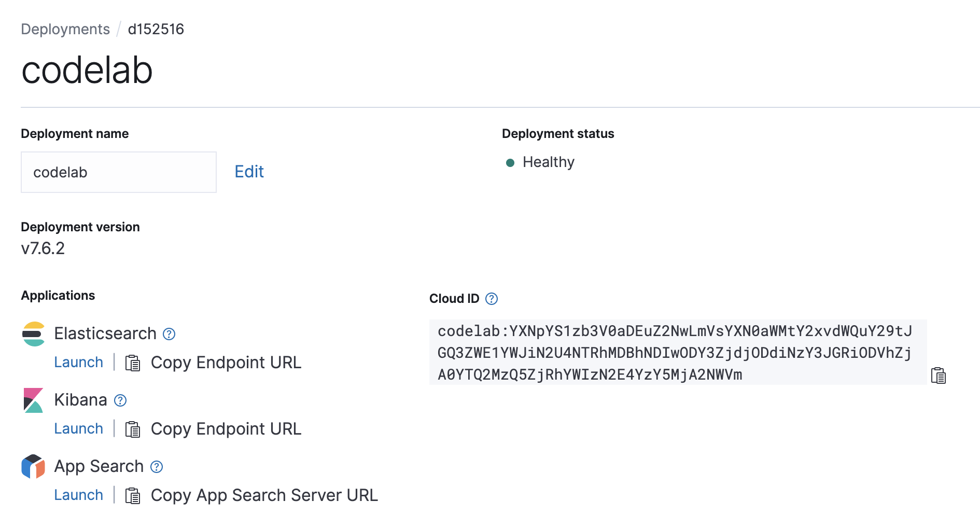Open the App Search help question mark
The height and width of the screenshot is (529, 980).
[x=156, y=467]
